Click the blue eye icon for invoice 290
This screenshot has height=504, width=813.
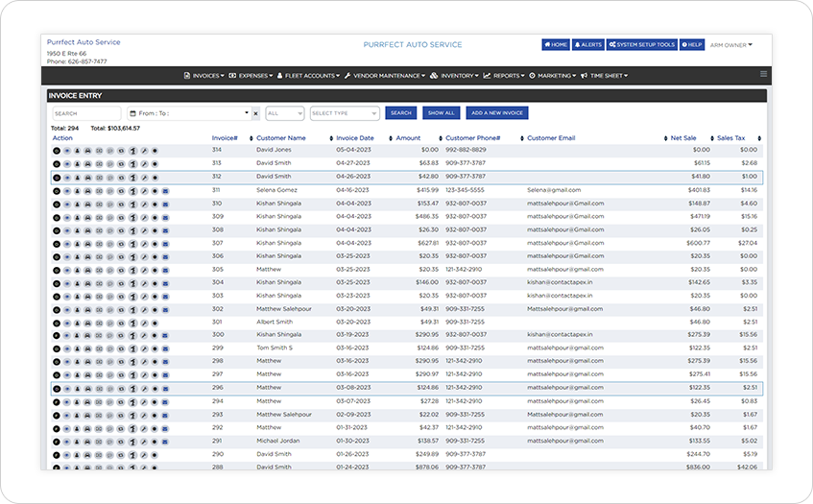point(67,455)
